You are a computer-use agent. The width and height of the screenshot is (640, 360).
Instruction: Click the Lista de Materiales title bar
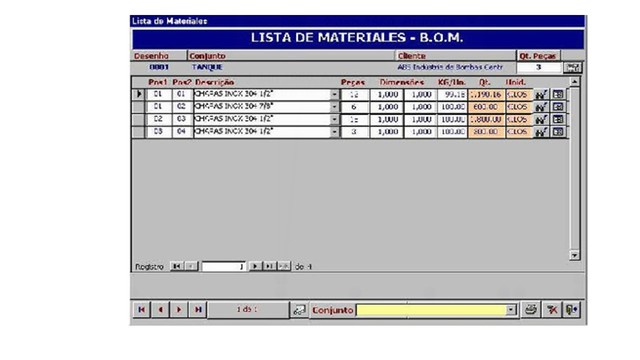[358, 21]
